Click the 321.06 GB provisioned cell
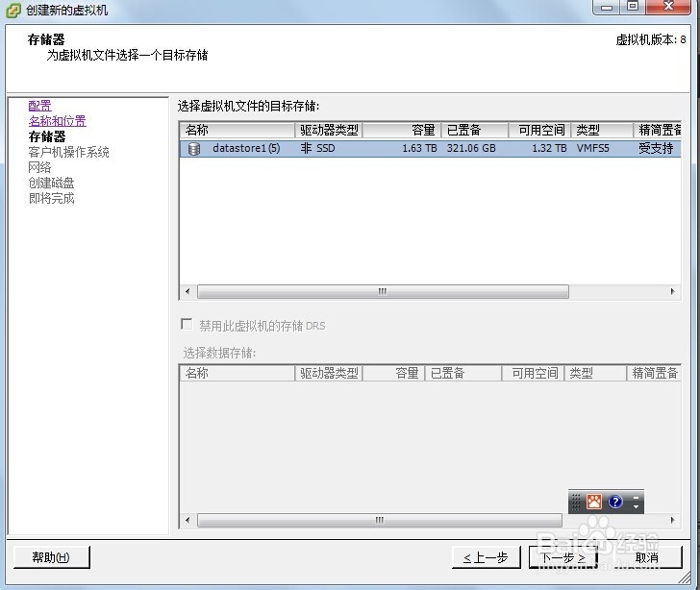 471,148
